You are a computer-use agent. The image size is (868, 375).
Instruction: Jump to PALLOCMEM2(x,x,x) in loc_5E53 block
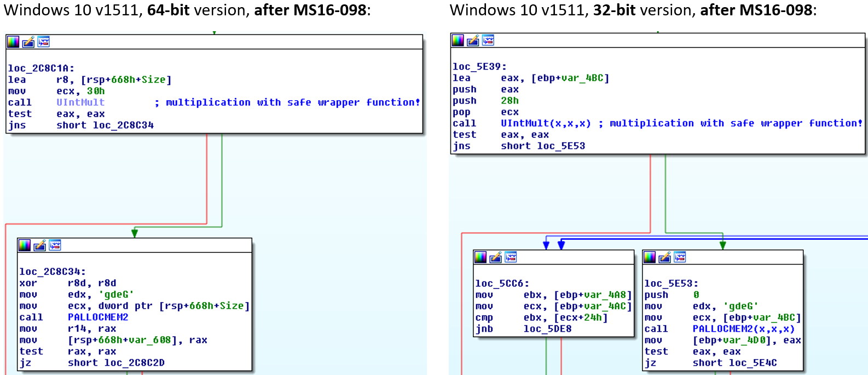click(x=744, y=329)
